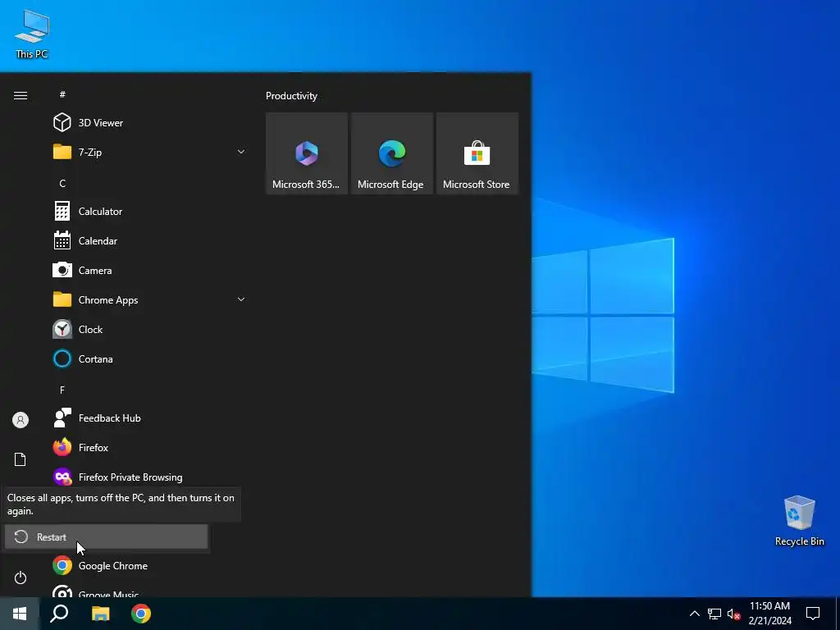Launch Google Chrome from the app list
Viewport: 840px width, 630px height.
point(148,566)
